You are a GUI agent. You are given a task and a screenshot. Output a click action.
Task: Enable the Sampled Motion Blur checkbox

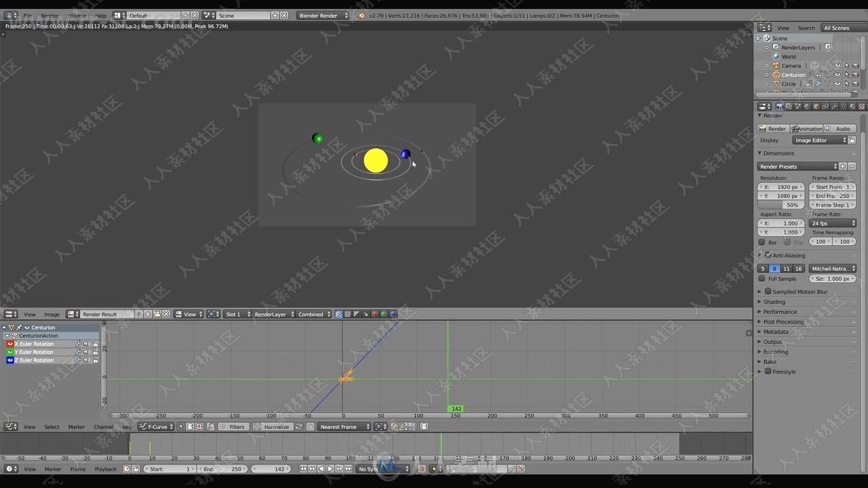pyautogui.click(x=768, y=292)
